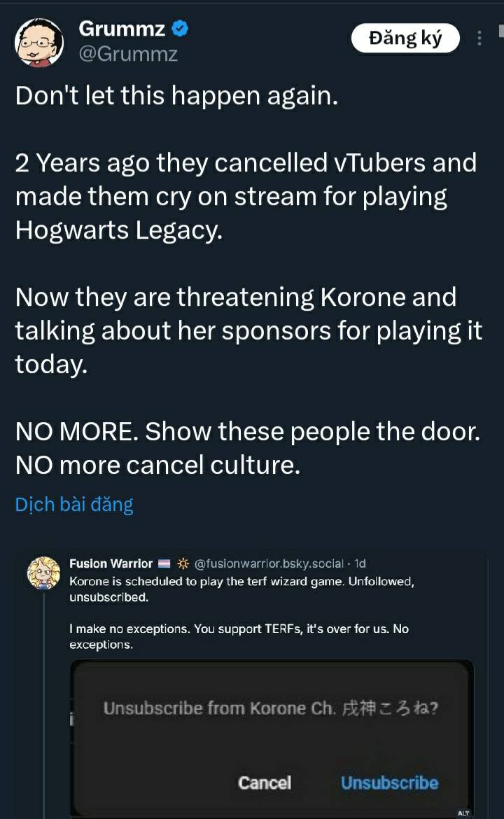Open the three-dot more options menu
The height and width of the screenshot is (819, 504).
click(479, 38)
